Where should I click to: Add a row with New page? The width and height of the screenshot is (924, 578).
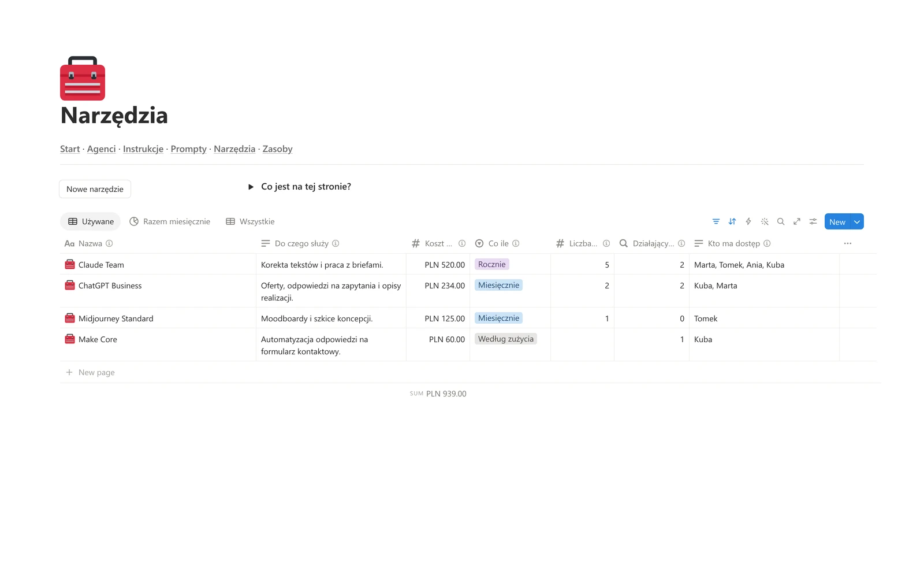(x=90, y=372)
